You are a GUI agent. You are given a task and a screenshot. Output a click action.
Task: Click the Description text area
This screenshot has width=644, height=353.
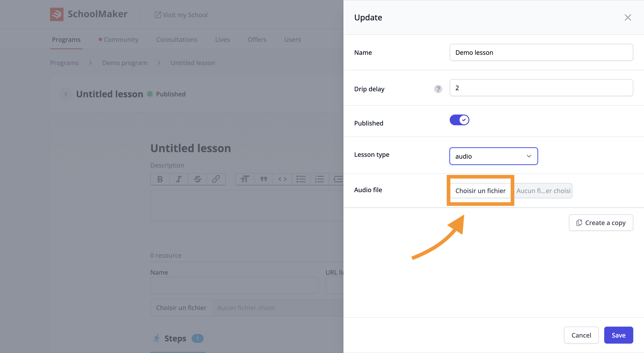coord(247,205)
